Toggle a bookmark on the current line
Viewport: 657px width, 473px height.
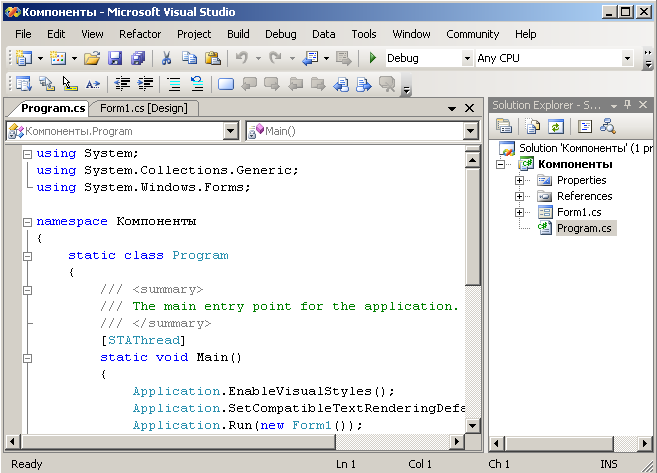[x=226, y=84]
